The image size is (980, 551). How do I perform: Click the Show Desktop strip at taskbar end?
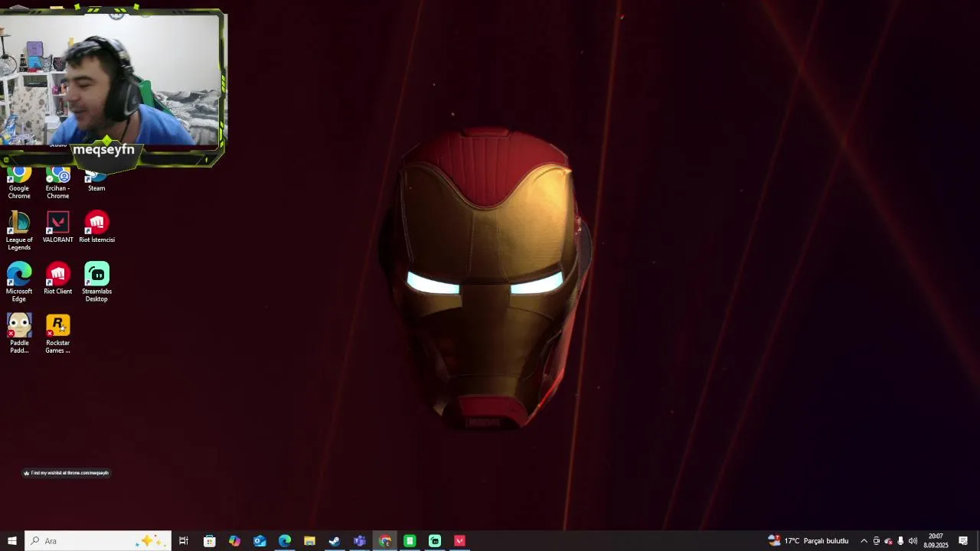(x=978, y=541)
